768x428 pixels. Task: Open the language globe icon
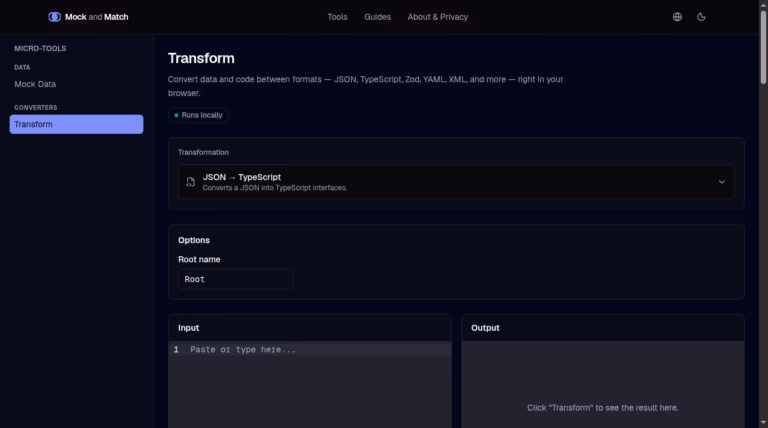point(677,17)
